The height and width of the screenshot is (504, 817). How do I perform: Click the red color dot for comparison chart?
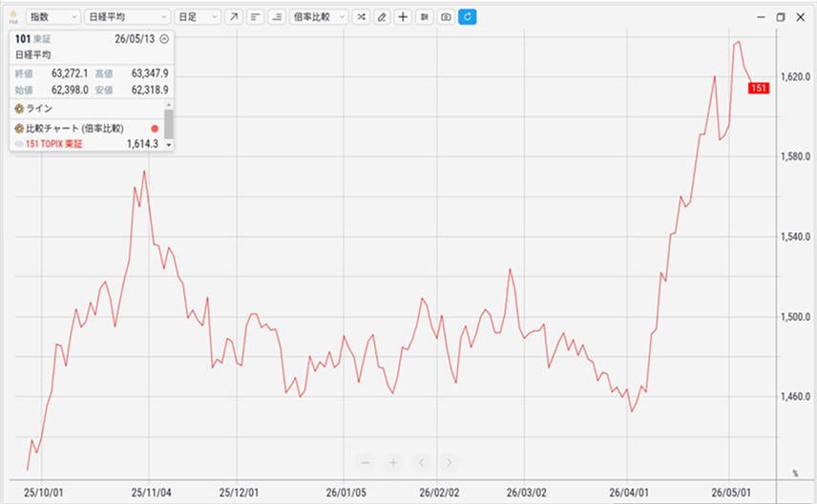pos(155,129)
